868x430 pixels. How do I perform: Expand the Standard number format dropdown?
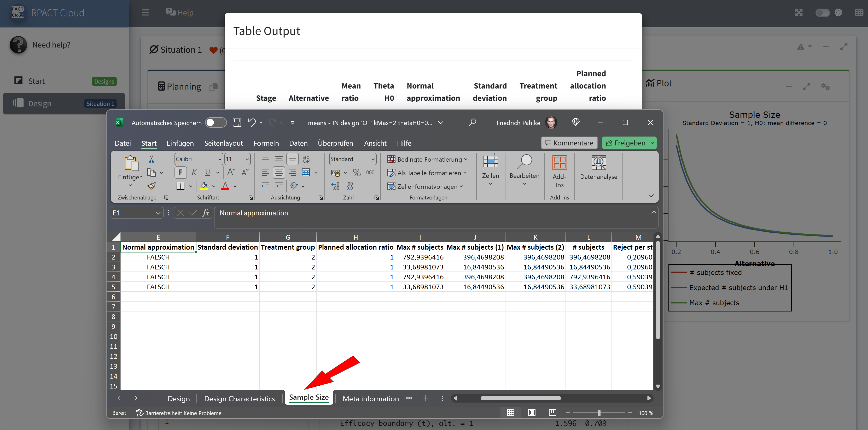click(x=373, y=159)
